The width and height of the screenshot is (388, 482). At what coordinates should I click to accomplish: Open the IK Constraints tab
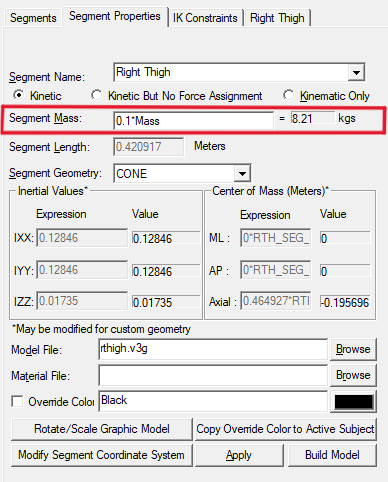click(205, 18)
